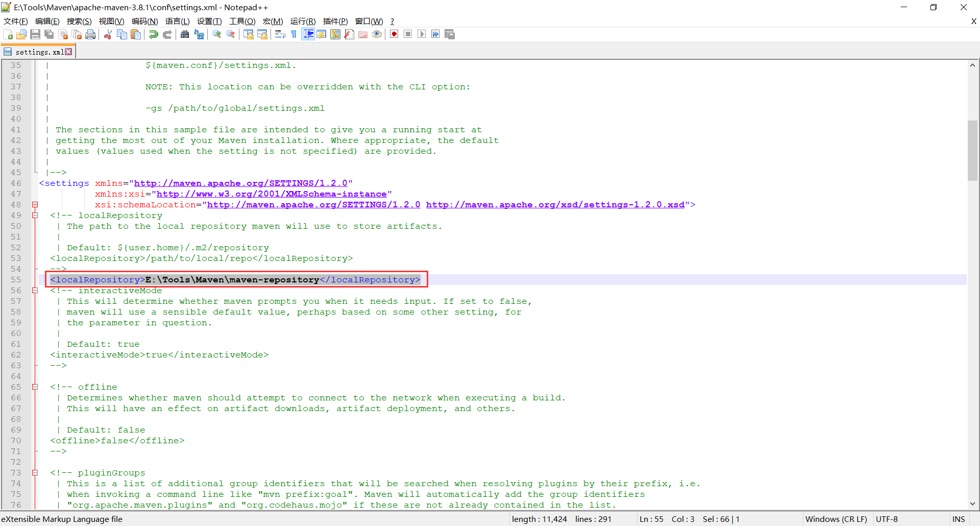Viewport: 980px width, 526px height.
Task: Collapse the offline comment fold at line 65
Action: click(35, 387)
